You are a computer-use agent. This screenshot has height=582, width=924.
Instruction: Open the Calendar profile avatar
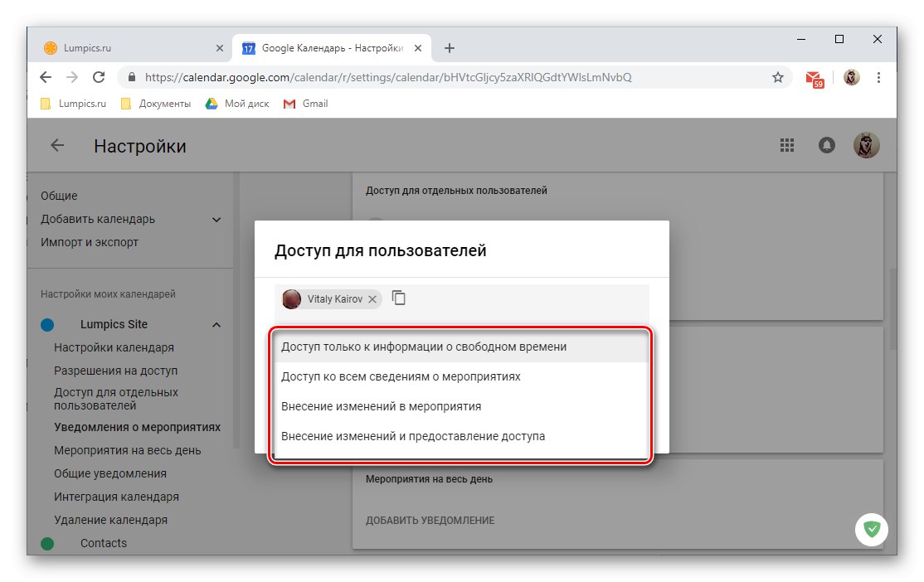[866, 145]
